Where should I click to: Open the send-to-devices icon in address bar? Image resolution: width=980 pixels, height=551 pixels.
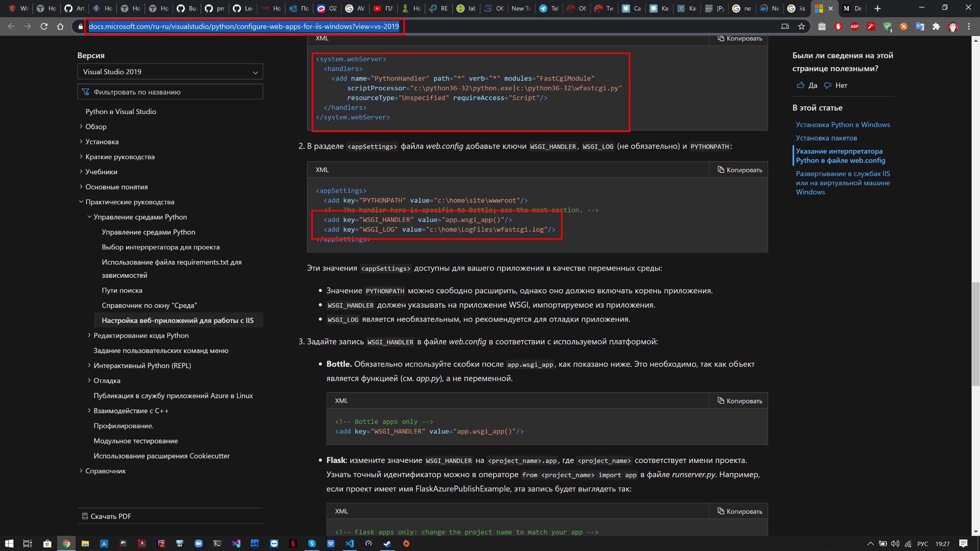click(785, 26)
